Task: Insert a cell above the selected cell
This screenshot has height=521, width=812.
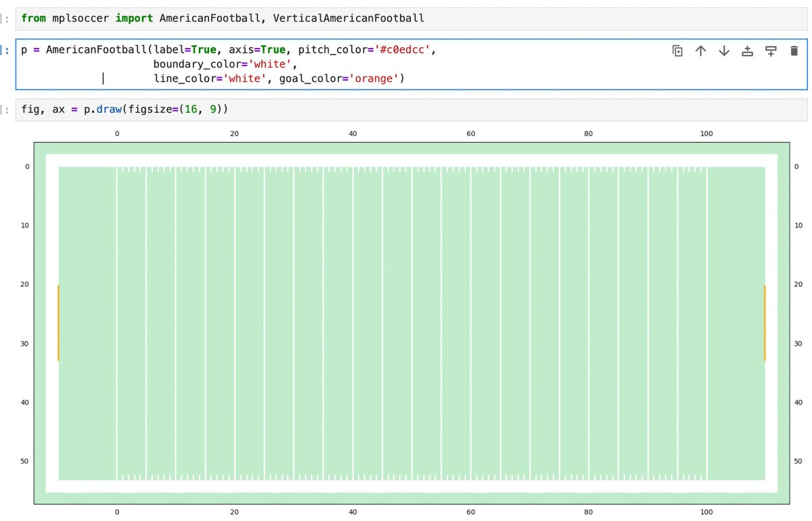Action: [748, 51]
